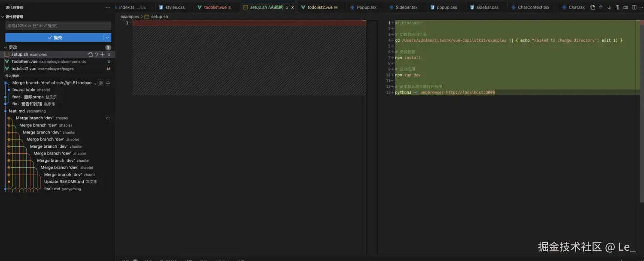Click the Vue icon on todolist.vue tab
The width and height of the screenshot is (644, 261).
point(200,7)
